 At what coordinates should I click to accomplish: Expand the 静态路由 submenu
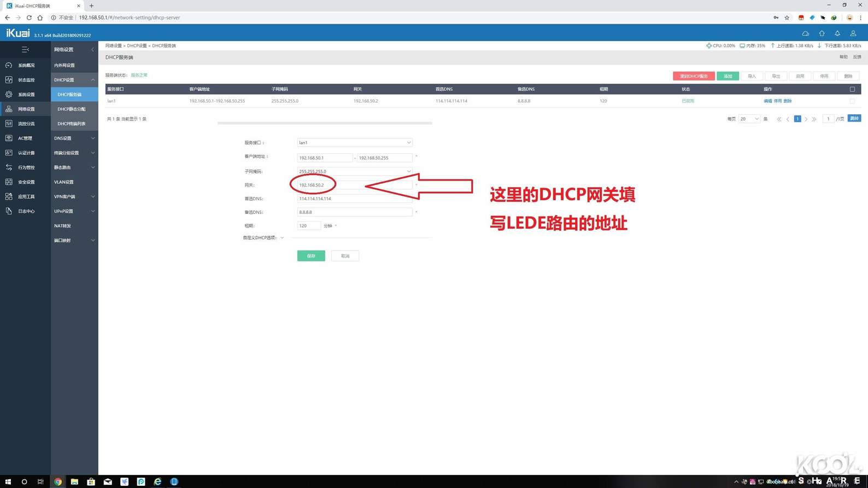92,167
